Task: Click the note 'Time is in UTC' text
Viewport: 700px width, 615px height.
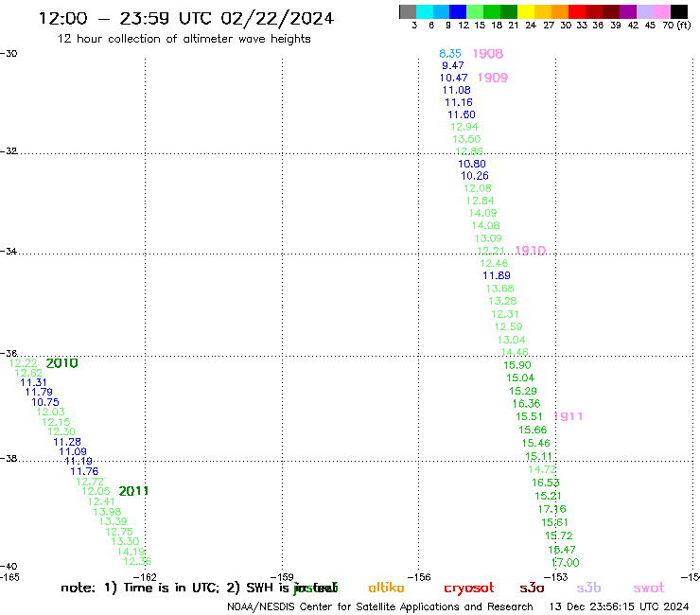Action: click(x=171, y=588)
